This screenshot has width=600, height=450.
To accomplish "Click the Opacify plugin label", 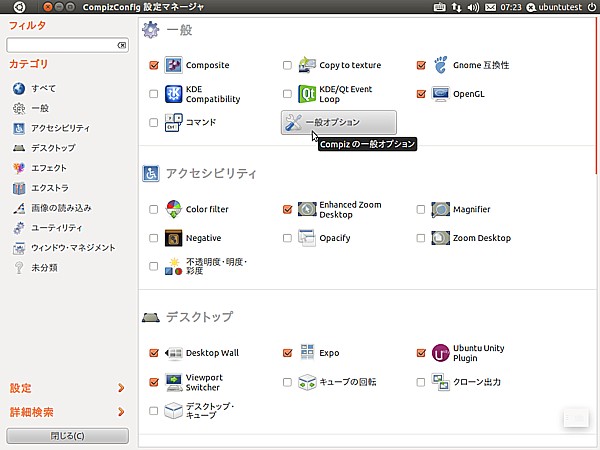I will 335,238.
